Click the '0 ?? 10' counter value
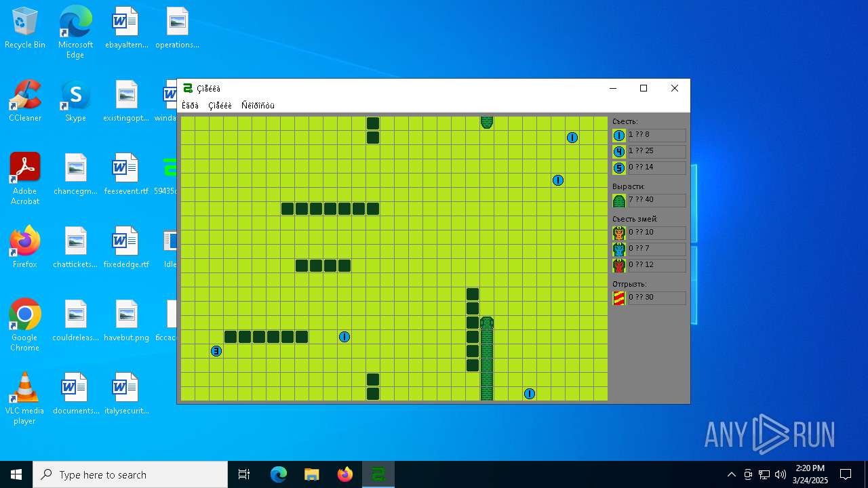Screen dimensions: 868x488 657,233
